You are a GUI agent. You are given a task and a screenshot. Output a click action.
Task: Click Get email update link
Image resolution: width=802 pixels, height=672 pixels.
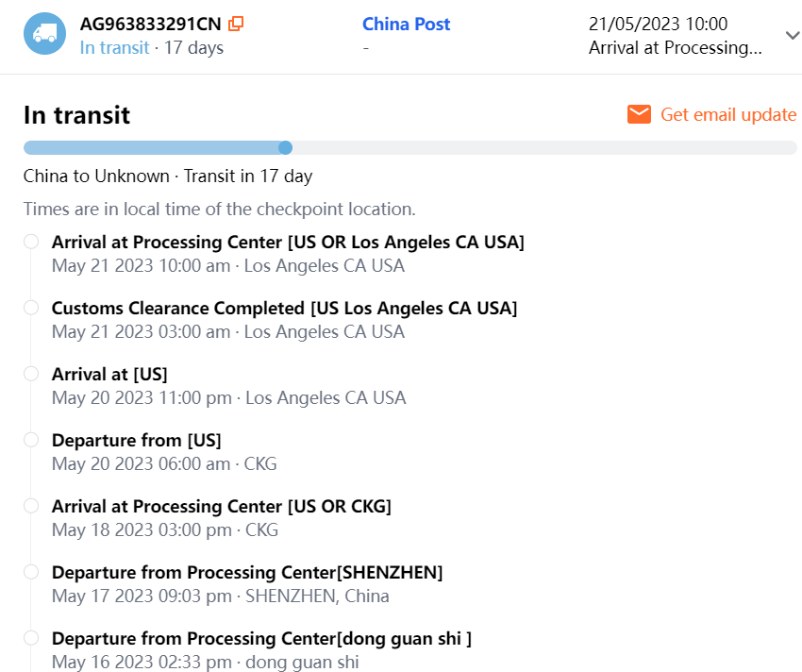tap(727, 114)
